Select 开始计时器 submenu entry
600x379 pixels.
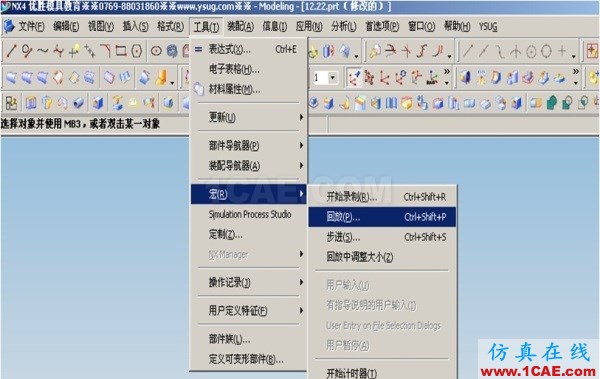tap(382, 372)
